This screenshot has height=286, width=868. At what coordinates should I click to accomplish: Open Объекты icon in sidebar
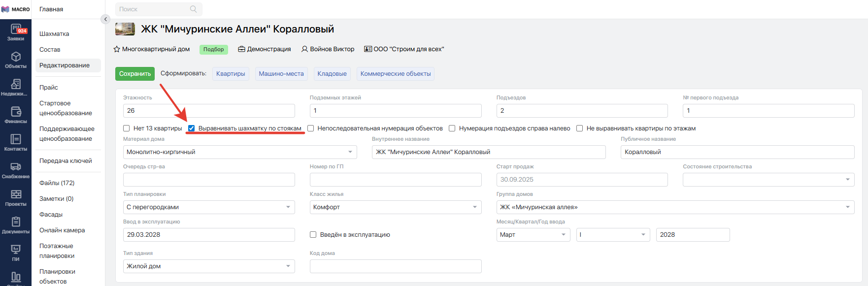(x=16, y=60)
